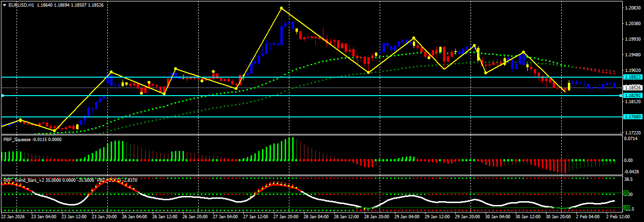Click the low price value 1.18507
Viewport: 644px width, 222px height.
(79, 5)
